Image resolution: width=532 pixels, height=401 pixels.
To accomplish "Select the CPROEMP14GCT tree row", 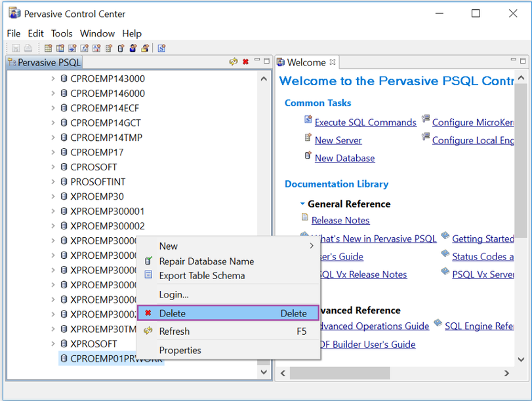I will pos(106,123).
